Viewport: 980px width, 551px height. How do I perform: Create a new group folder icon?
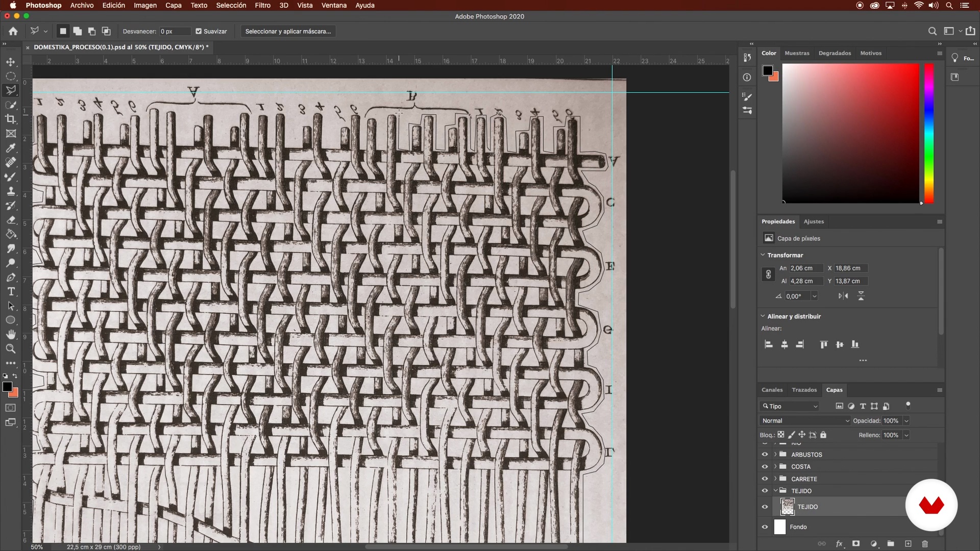pyautogui.click(x=891, y=544)
